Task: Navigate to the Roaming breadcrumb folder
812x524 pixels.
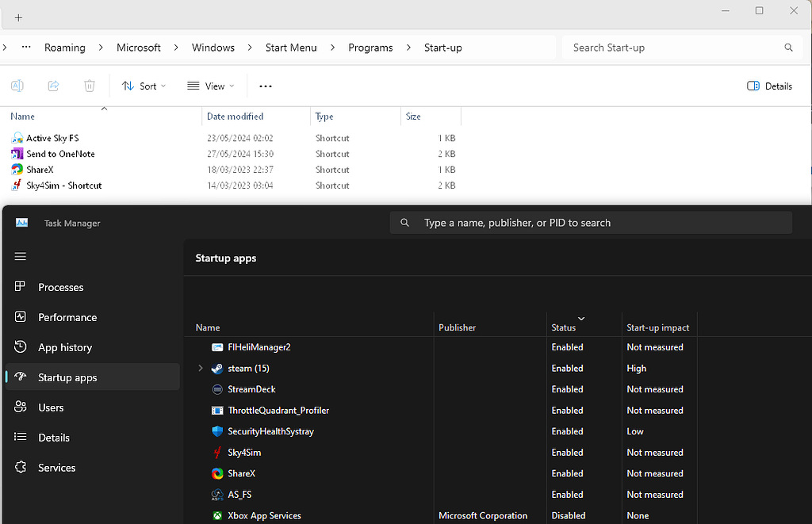Action: [x=65, y=48]
